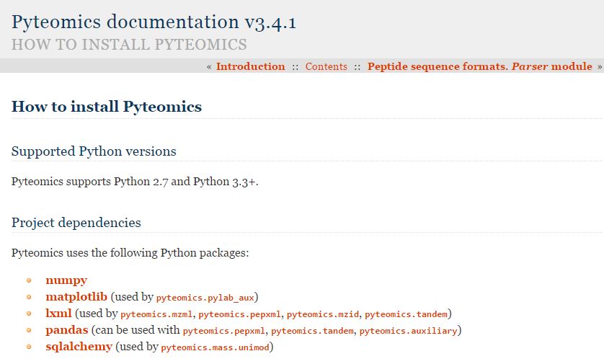Visit the sqlalchemy package link

point(79,346)
